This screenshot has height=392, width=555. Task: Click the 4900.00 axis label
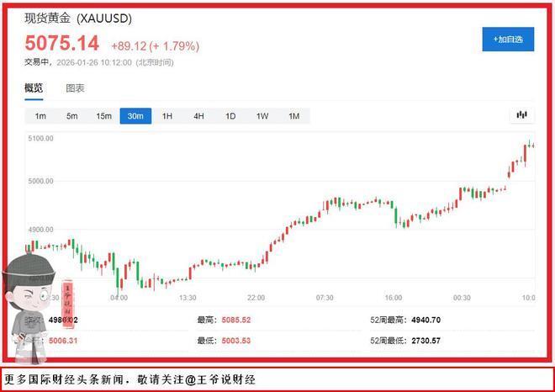tap(40, 230)
